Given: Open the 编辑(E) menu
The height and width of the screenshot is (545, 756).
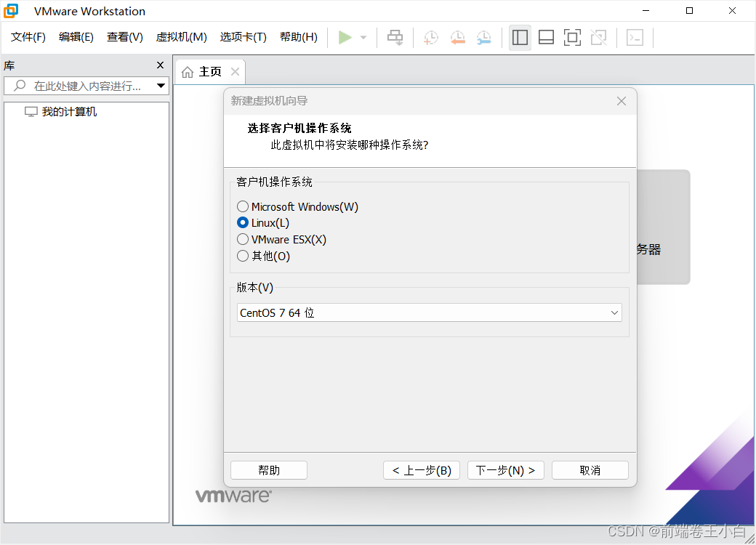Looking at the screenshot, I should click(x=76, y=37).
